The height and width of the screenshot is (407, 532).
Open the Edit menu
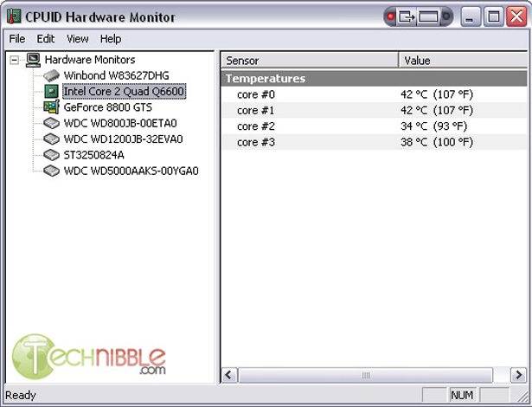[46, 39]
